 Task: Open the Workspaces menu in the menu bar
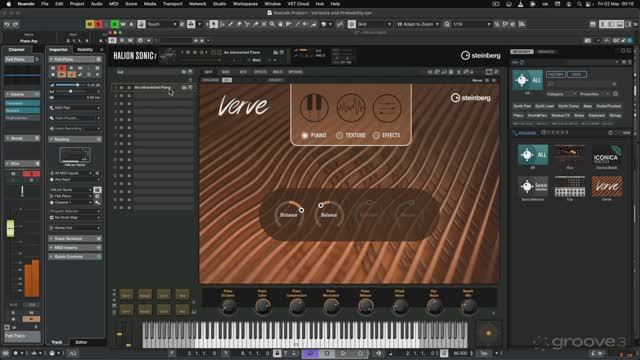[x=245, y=4]
